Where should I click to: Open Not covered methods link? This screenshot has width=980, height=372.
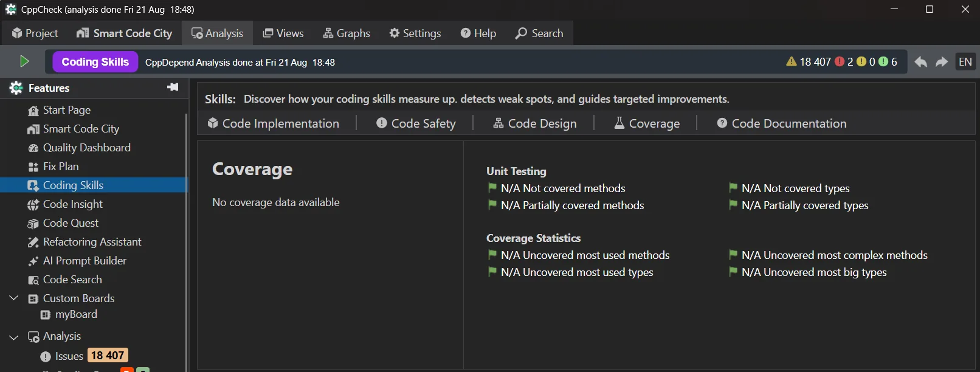point(563,188)
